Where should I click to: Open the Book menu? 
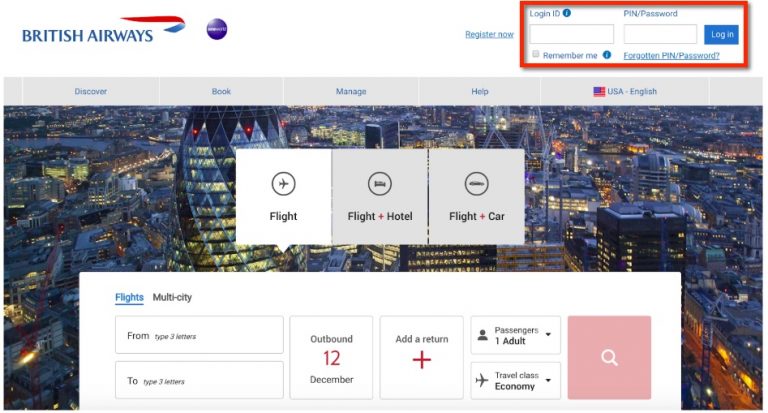(221, 92)
